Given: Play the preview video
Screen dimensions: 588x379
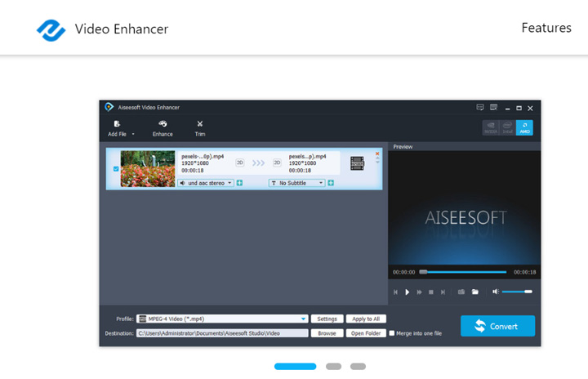Looking at the screenshot, I should pyautogui.click(x=408, y=292).
